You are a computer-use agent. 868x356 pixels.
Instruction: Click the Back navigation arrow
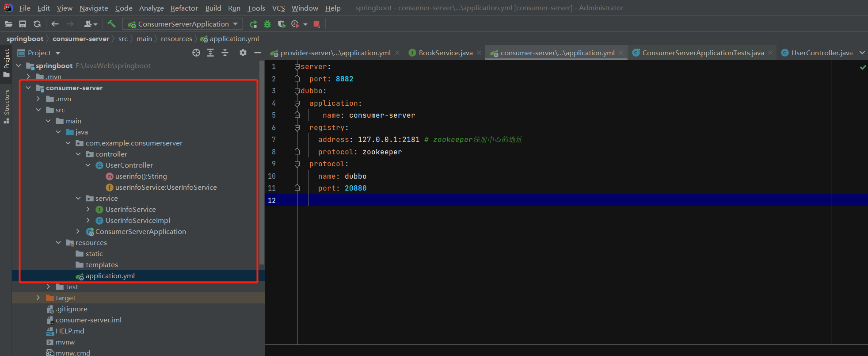click(x=55, y=24)
